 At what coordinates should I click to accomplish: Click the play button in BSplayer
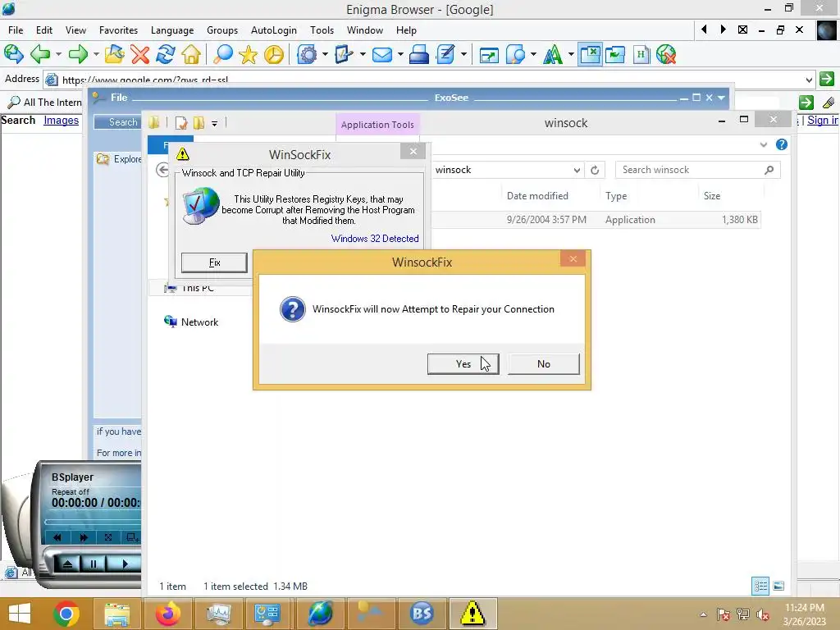(x=125, y=564)
